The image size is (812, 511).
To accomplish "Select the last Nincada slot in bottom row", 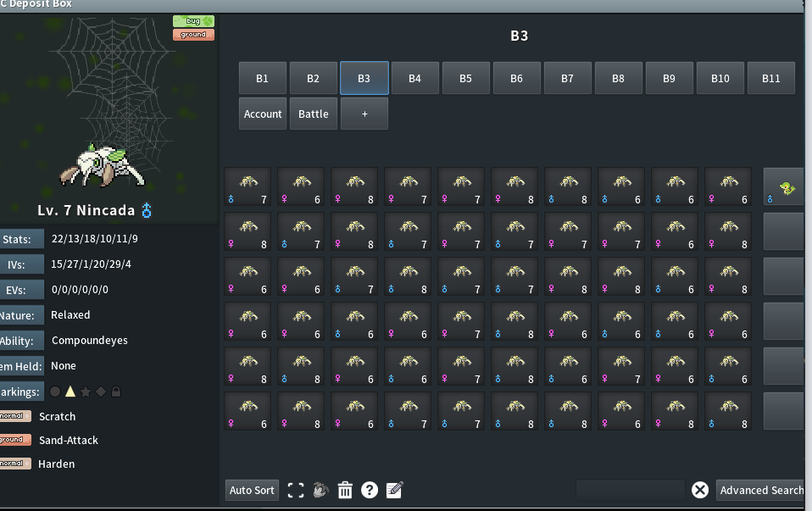I will [x=728, y=411].
